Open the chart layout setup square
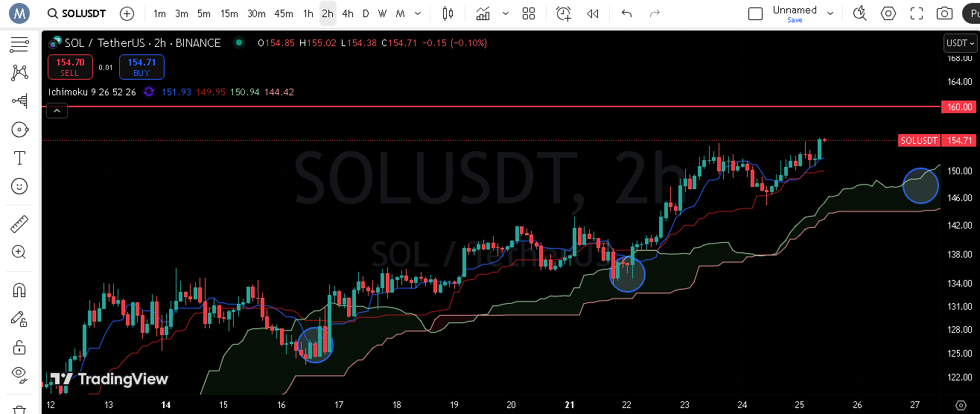 (755, 13)
